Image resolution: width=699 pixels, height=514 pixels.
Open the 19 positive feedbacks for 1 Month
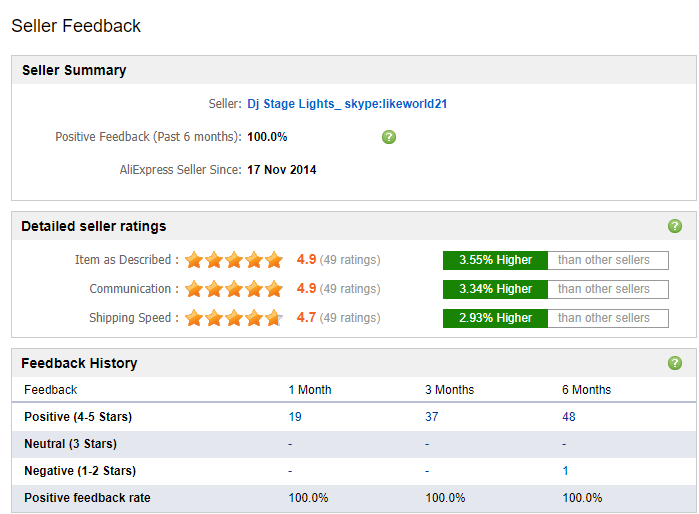tap(295, 417)
